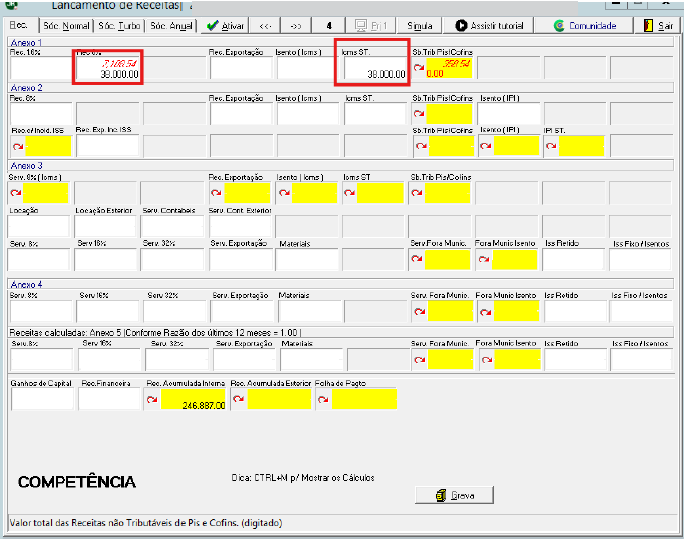Click the Anexo 4 Serv 32% field

(175, 311)
